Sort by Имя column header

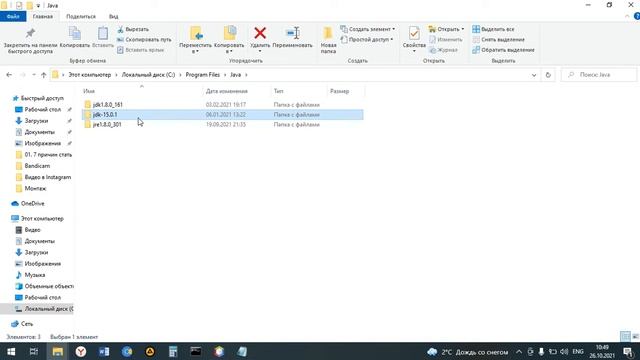[89, 91]
